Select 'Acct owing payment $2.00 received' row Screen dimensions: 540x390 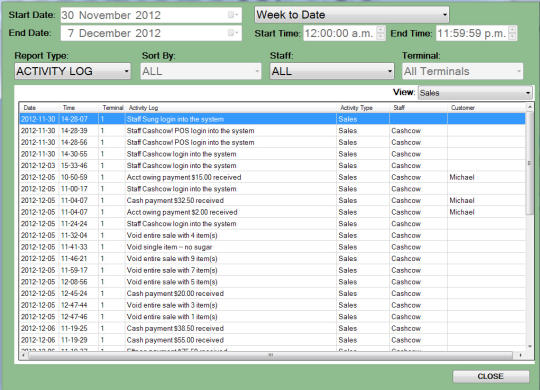272,212
